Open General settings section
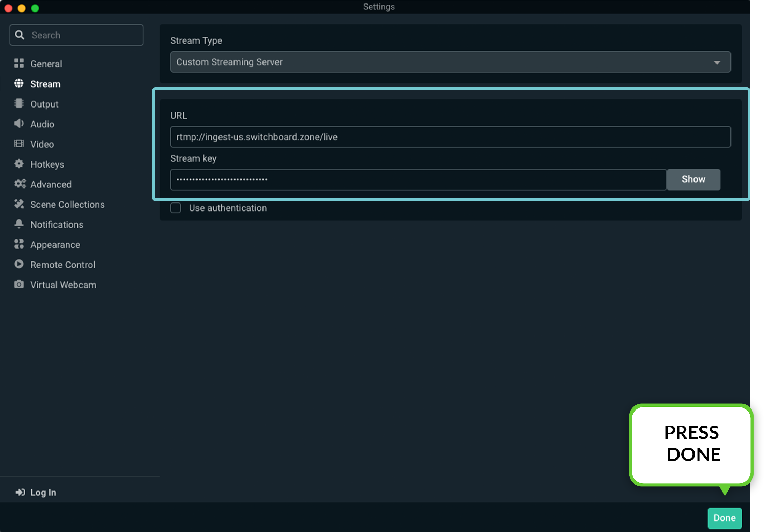The image size is (764, 532). coord(46,64)
